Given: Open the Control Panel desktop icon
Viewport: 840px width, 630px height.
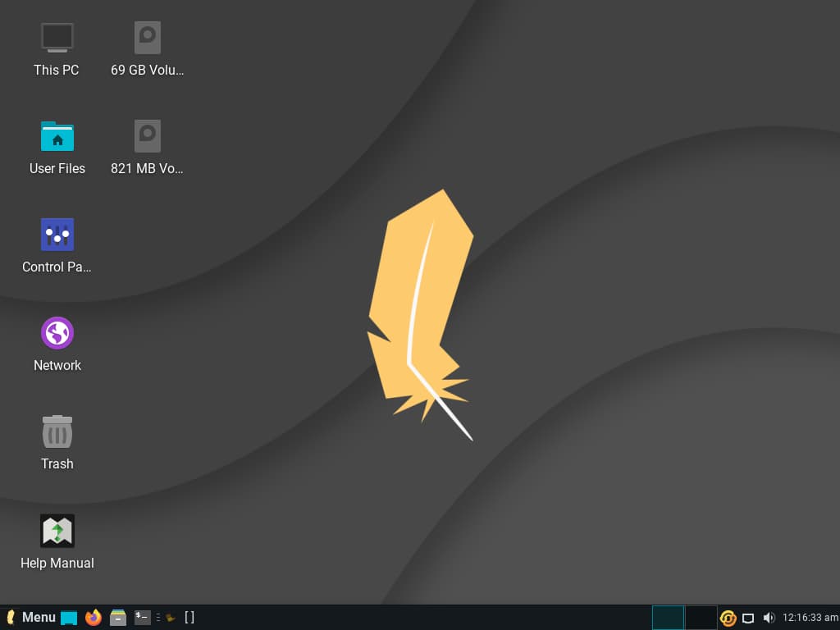Looking at the screenshot, I should point(57,234).
